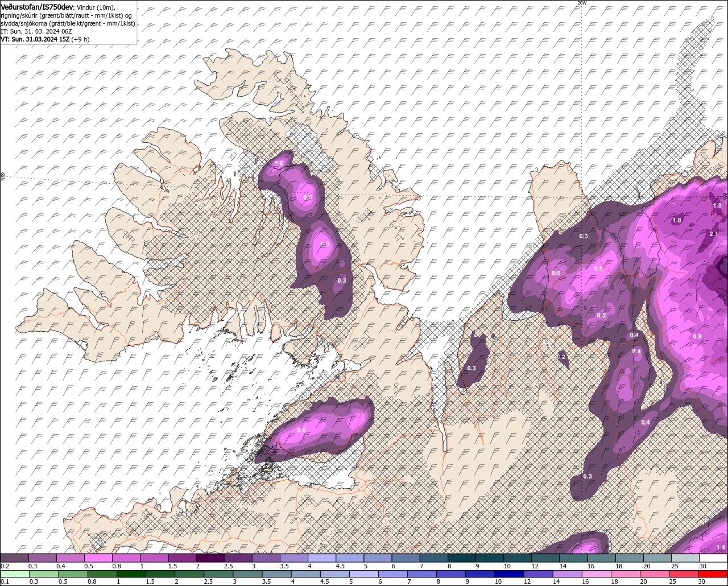
Task: Pick the darkest purple 2 swatch in the upper legend
Action: pyautogui.click(x=210, y=558)
